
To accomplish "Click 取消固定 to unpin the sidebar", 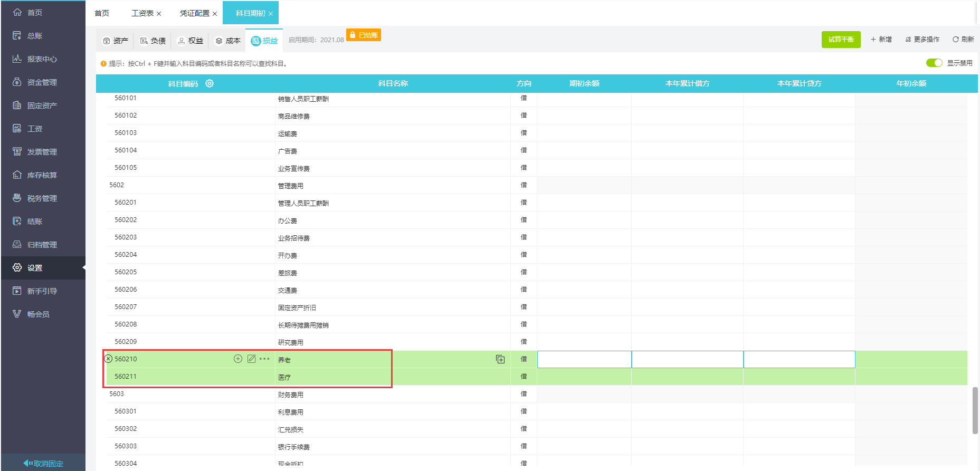I will point(43,464).
